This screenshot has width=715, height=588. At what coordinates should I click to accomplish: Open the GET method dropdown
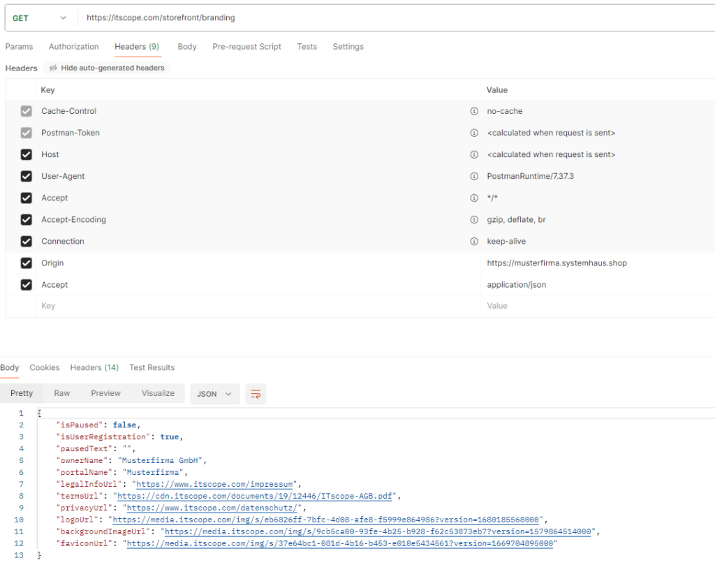40,18
